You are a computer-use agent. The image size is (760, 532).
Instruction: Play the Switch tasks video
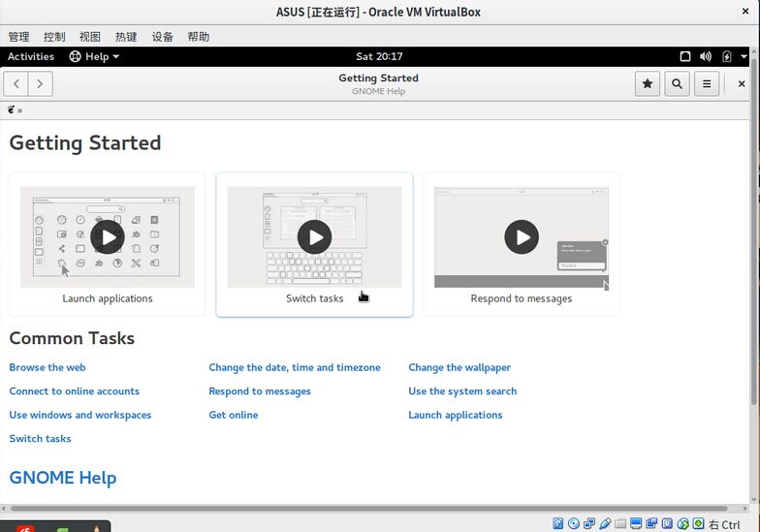(x=314, y=236)
